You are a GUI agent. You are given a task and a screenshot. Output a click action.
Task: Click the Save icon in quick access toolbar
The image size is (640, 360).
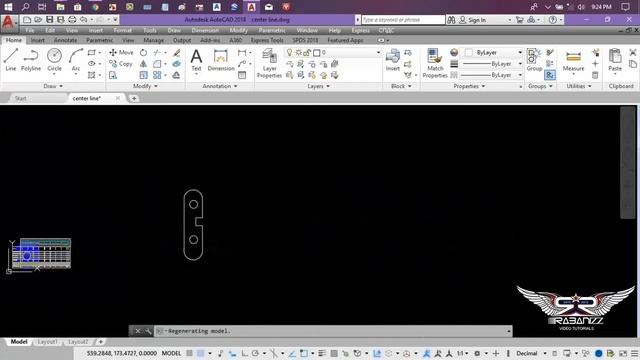(49, 20)
